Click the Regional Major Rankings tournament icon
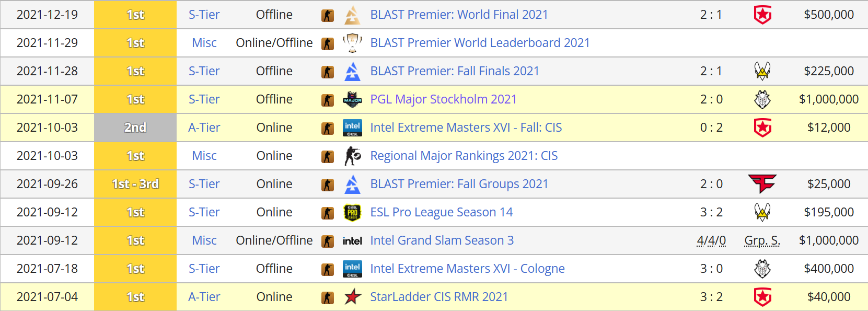 352,156
